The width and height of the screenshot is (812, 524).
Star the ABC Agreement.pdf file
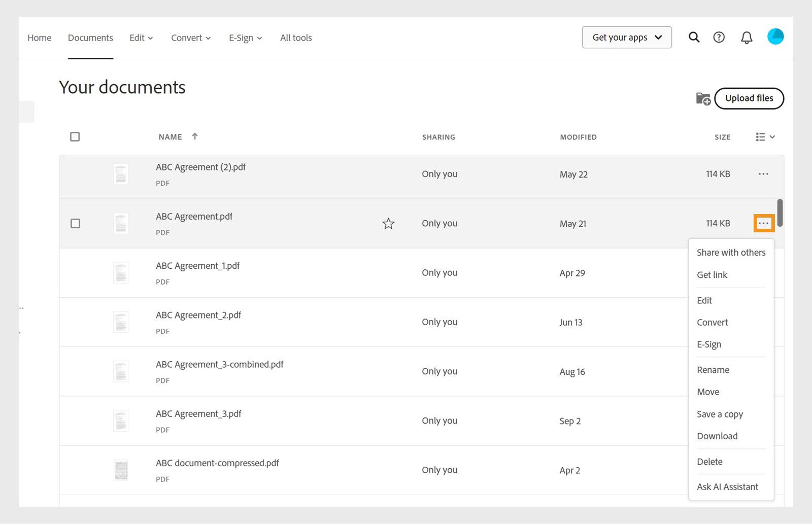click(388, 224)
